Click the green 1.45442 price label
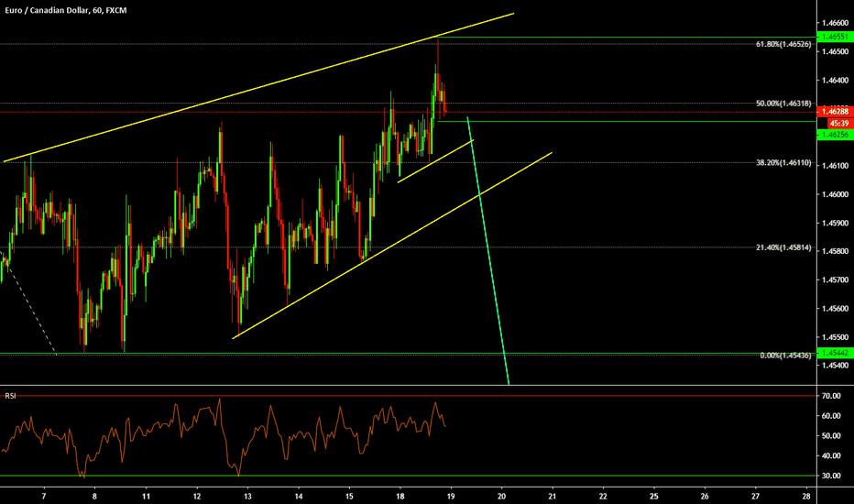The image size is (854, 504). point(834,353)
